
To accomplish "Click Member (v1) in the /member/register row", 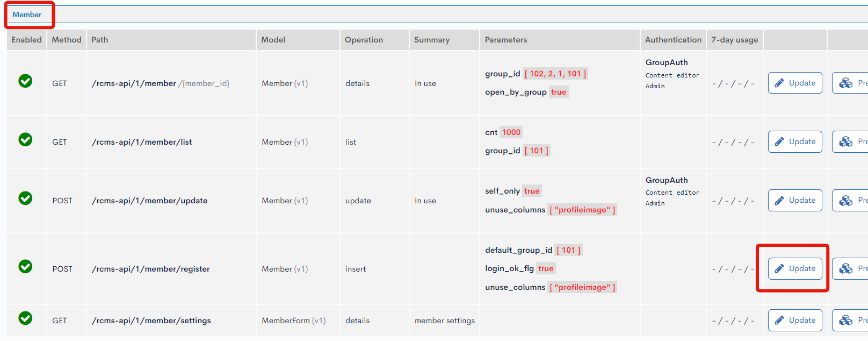I will (285, 269).
